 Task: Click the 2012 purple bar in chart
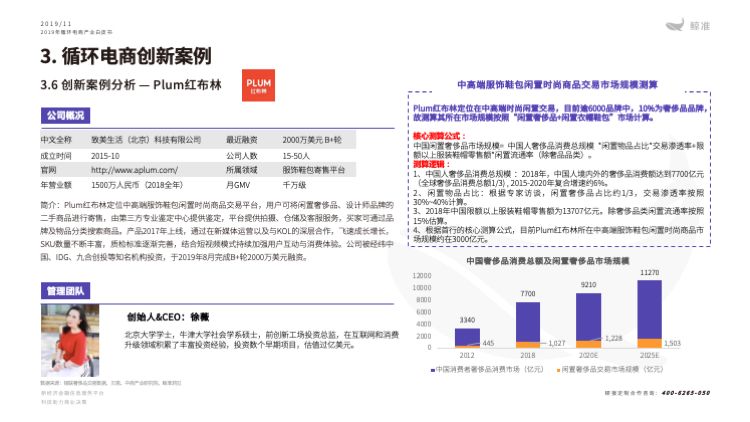point(467,337)
